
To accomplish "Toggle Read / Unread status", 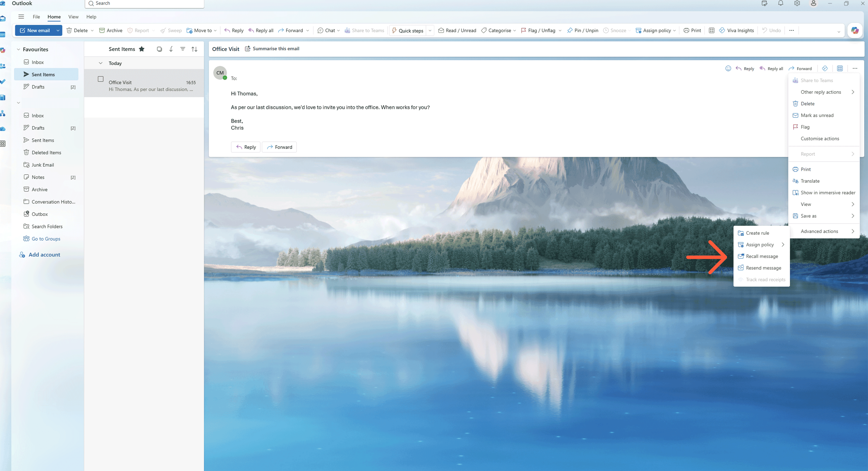I will pos(457,30).
